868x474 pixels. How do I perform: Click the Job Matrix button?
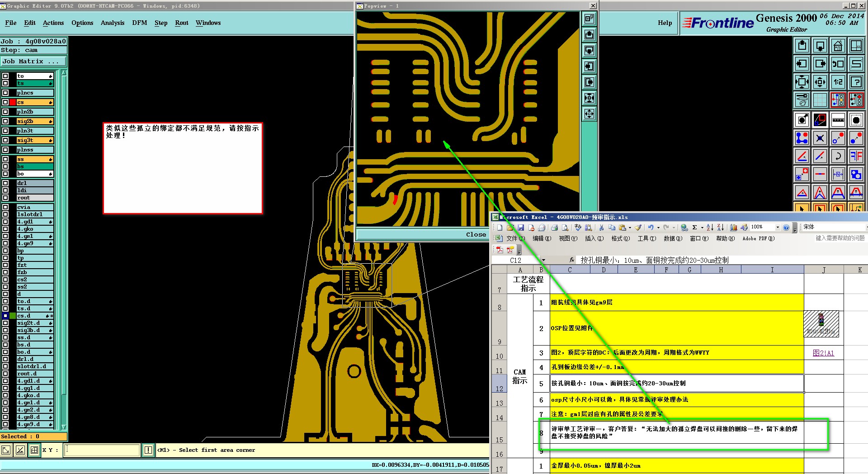[x=33, y=62]
